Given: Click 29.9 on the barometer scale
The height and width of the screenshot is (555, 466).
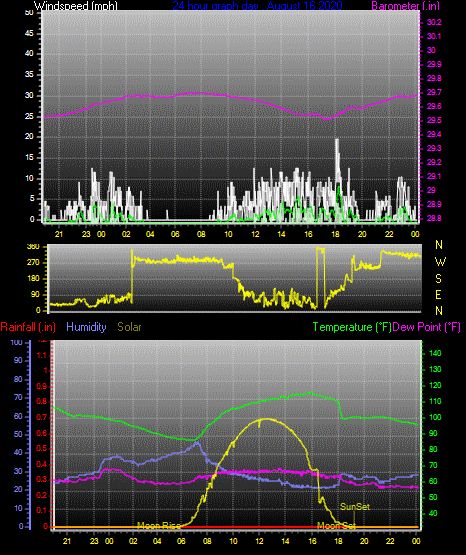Looking at the screenshot, I should tap(434, 64).
